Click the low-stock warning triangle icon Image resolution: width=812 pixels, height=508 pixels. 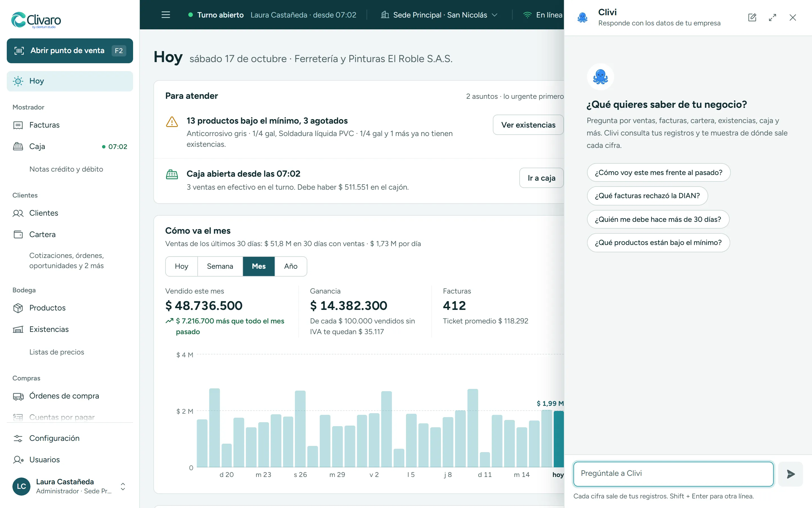tap(172, 122)
